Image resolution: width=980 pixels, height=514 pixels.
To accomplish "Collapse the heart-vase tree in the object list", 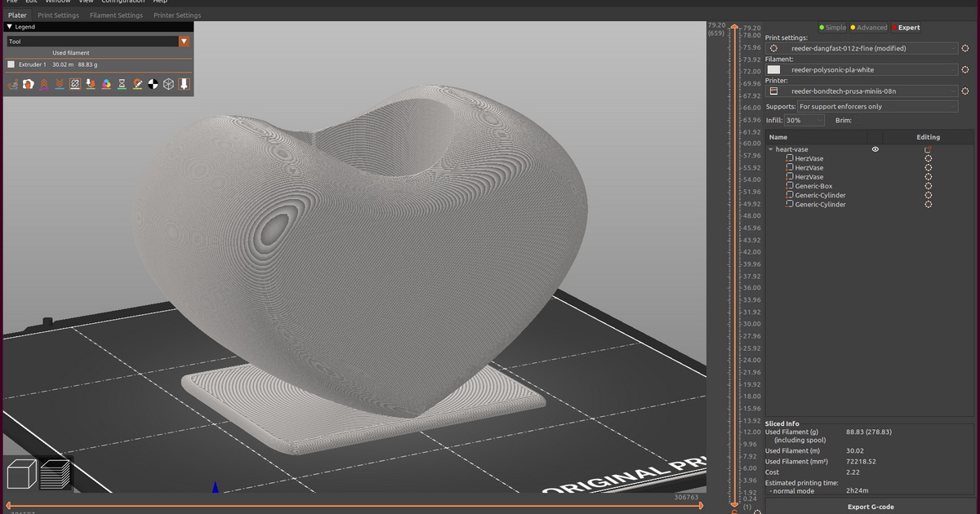I will 771,148.
